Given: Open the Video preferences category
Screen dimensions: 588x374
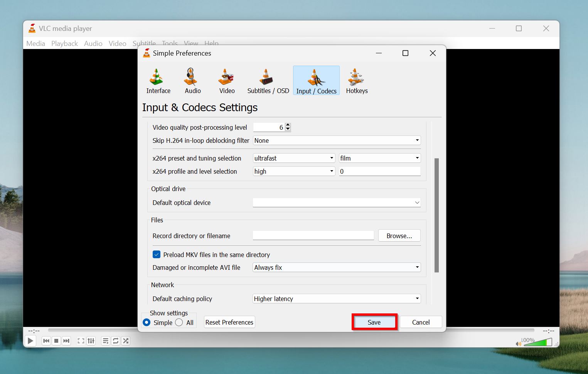Looking at the screenshot, I should tap(227, 81).
